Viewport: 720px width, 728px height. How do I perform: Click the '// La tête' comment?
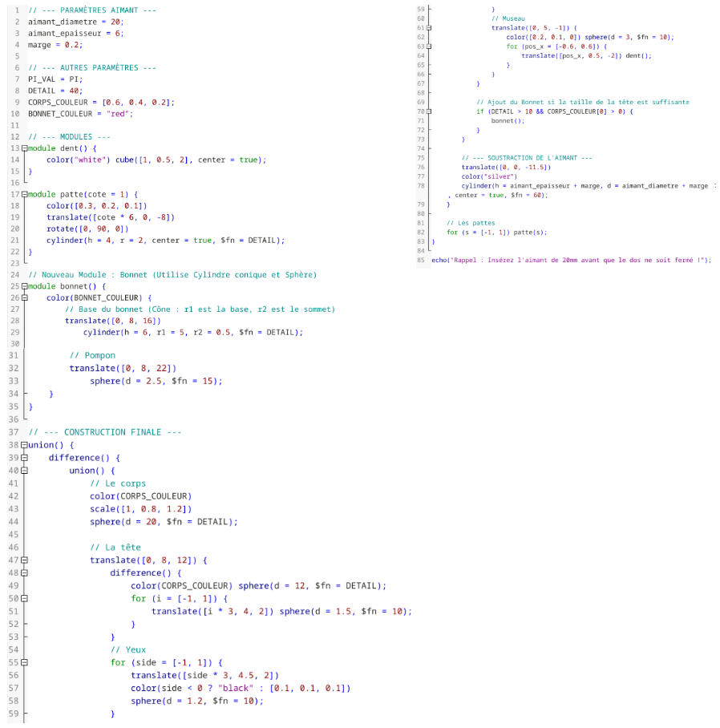point(115,548)
